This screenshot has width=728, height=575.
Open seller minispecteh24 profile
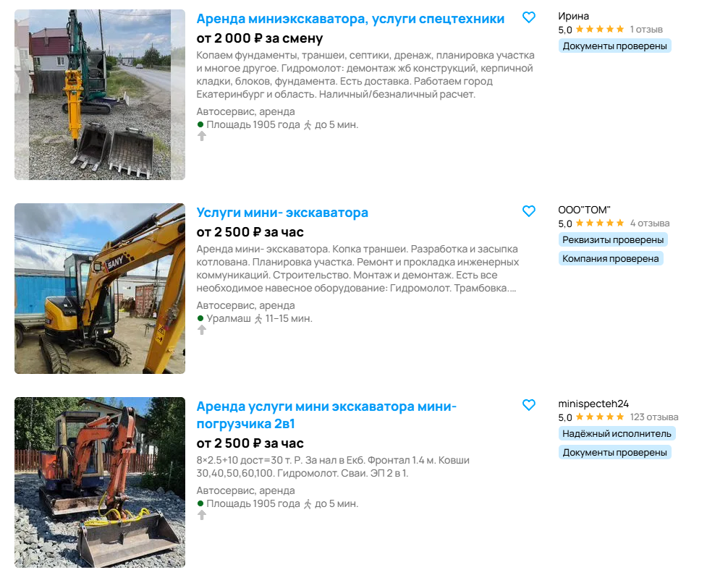coord(593,404)
